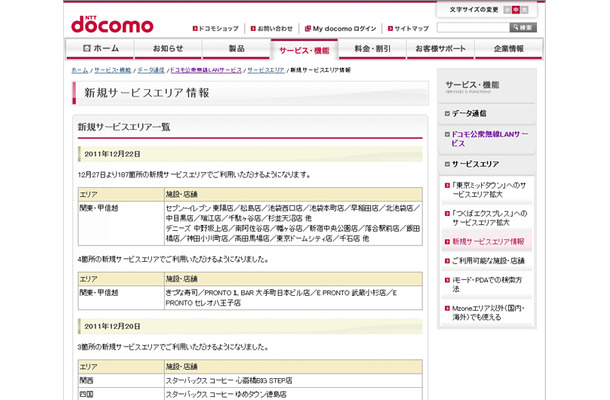
Task: Click the セブン-イレブン store list cell
Action: coord(293,223)
